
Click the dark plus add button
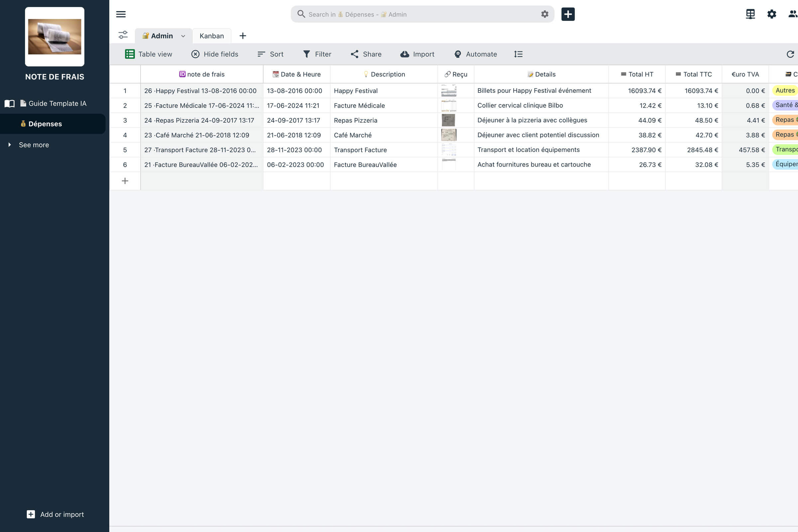tap(568, 14)
